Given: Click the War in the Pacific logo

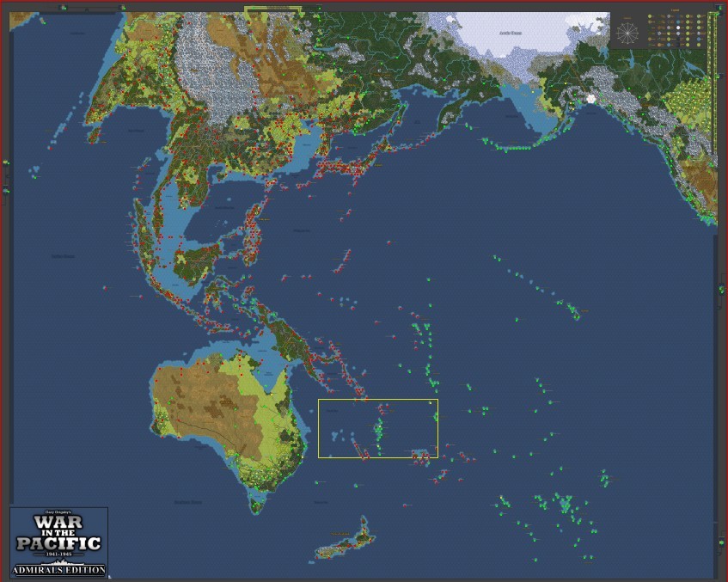Looking at the screenshot, I should pyautogui.click(x=59, y=542).
